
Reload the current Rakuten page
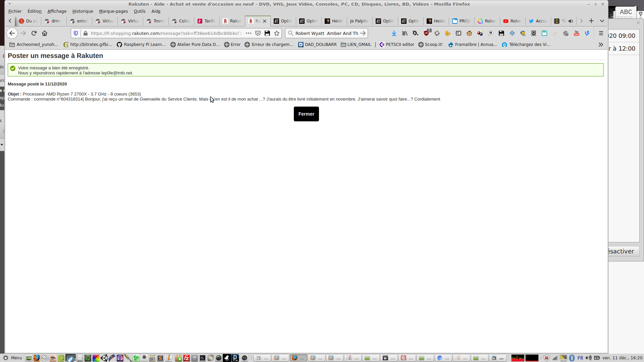(x=34, y=33)
